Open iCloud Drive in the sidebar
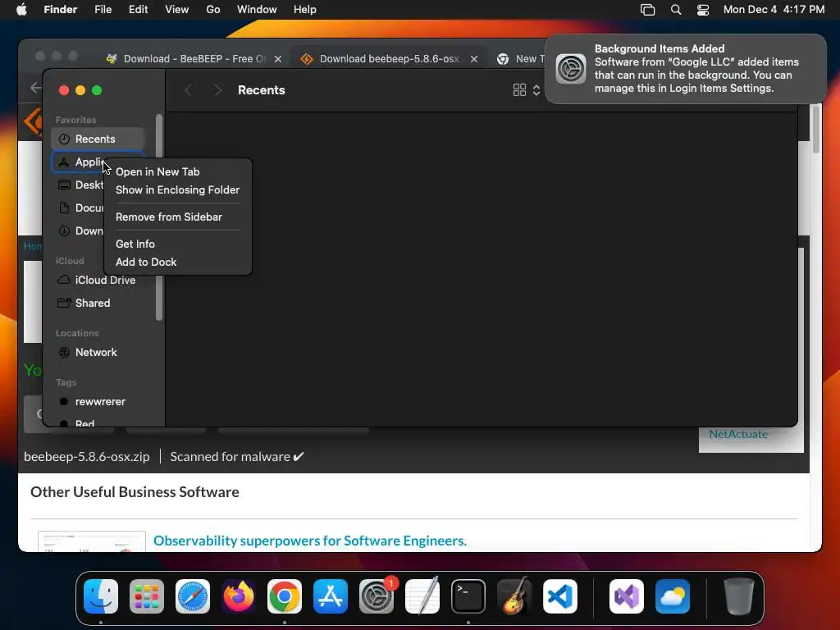This screenshot has width=840, height=630. click(x=98, y=281)
